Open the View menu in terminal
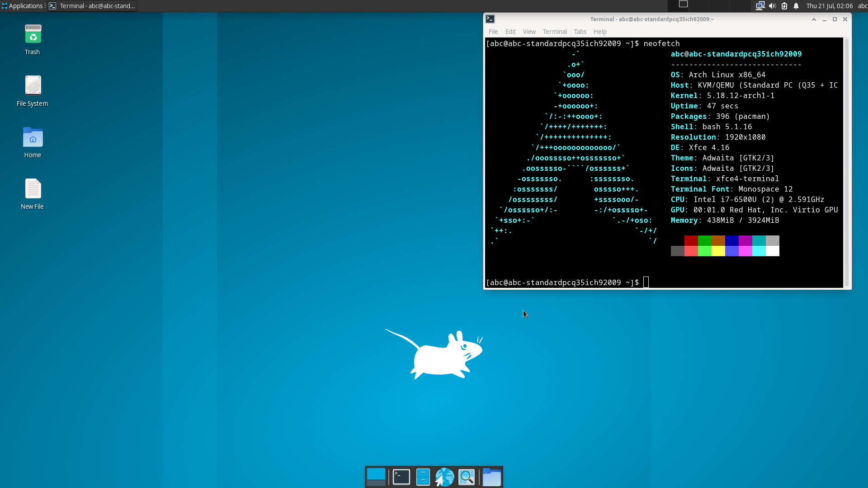Viewport: 868px width, 488px height. tap(529, 32)
